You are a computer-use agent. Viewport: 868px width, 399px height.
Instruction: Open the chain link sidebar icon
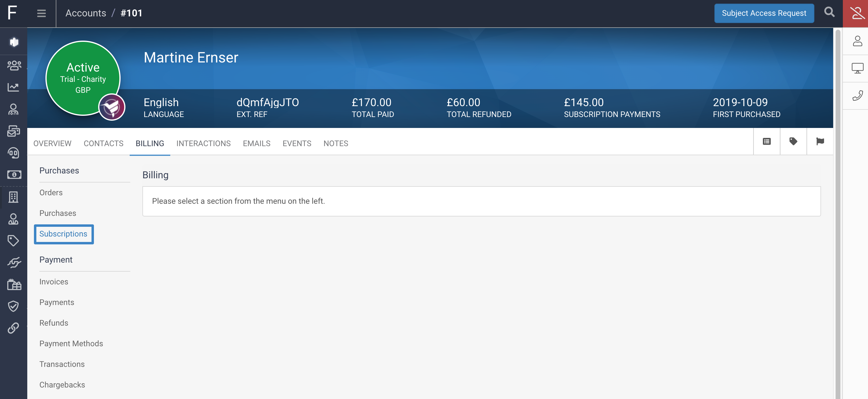(13, 328)
